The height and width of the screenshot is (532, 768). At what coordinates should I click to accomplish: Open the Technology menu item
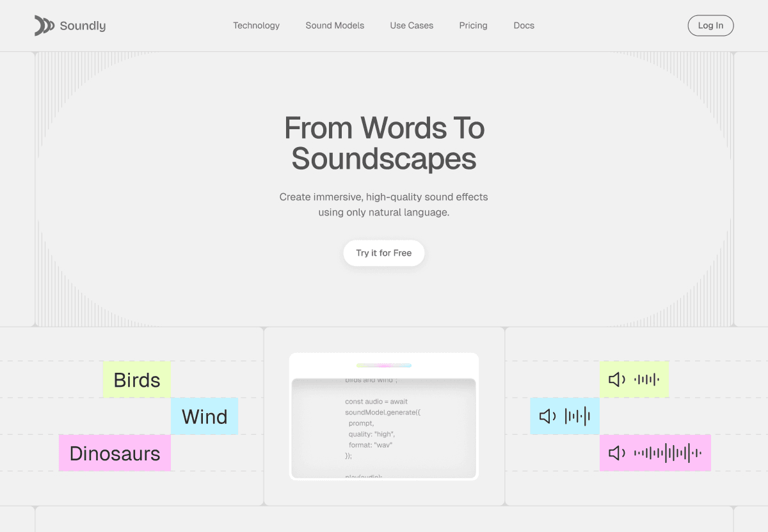click(x=256, y=26)
